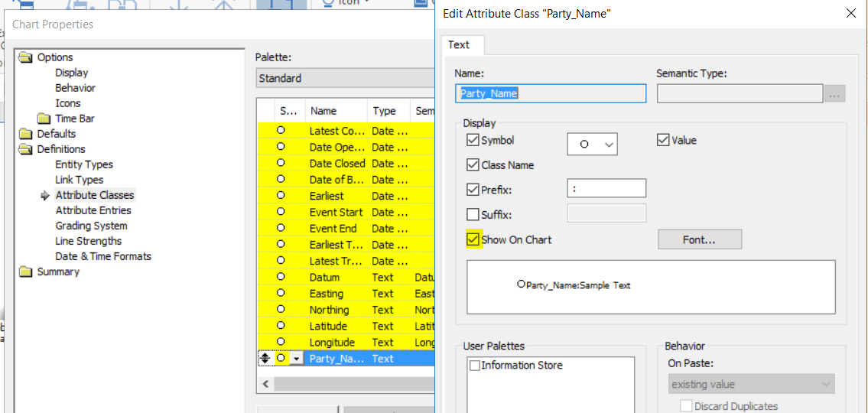
Task: Sort by the Name column header
Action: click(x=336, y=111)
